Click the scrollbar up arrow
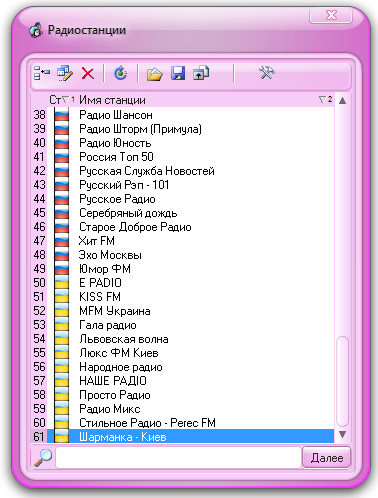 point(342,100)
